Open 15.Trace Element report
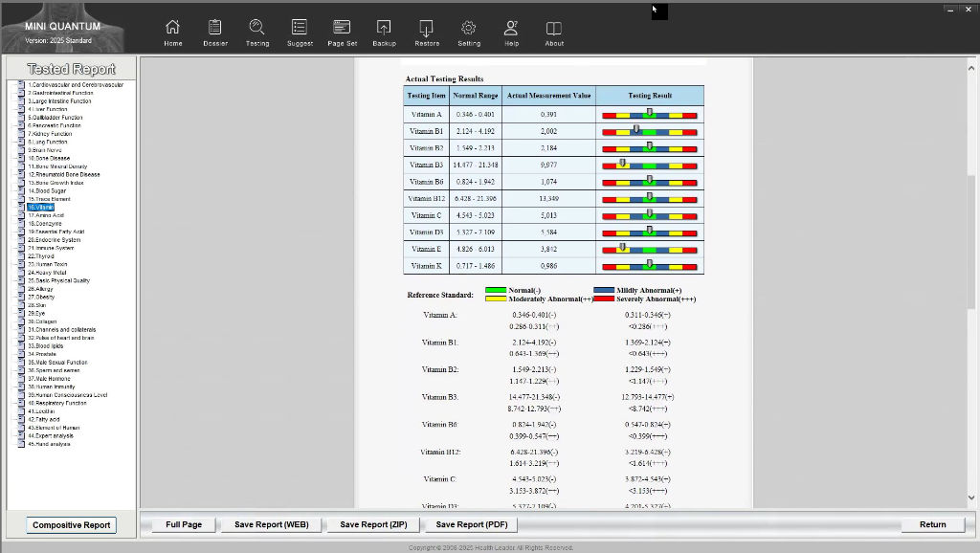The height and width of the screenshot is (553, 980). point(50,199)
